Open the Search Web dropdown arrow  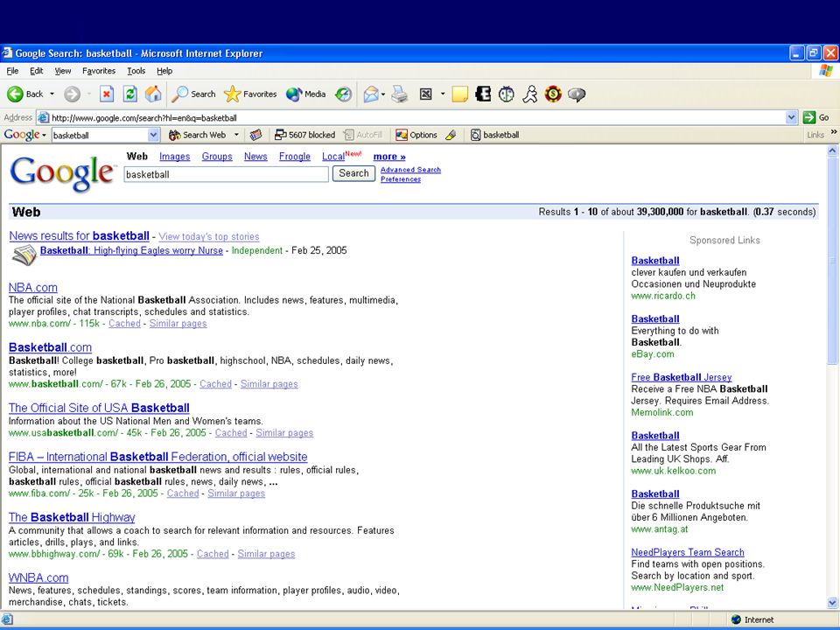pos(236,135)
